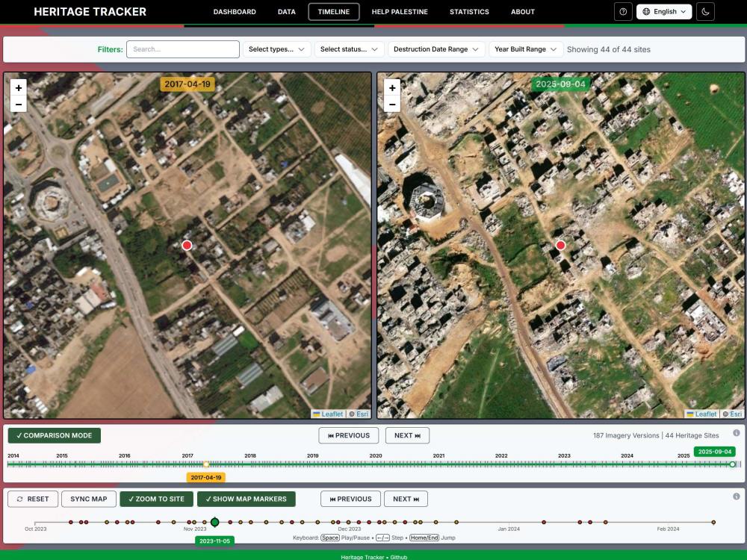
Task: Open info icon in imagery timeline panel
Action: 737,433
